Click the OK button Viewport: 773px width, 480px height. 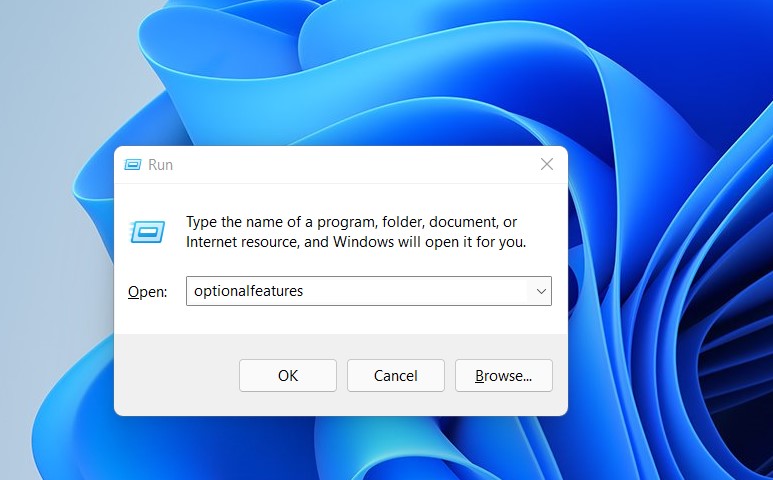[288, 376]
